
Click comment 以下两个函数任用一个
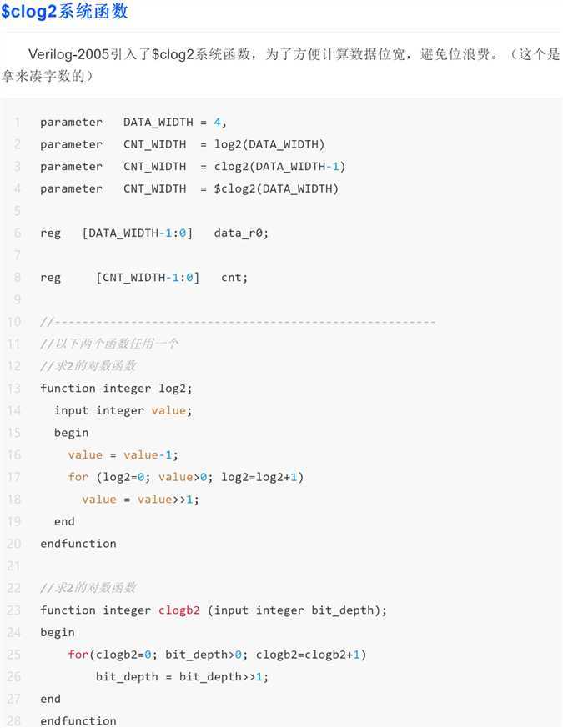point(109,344)
